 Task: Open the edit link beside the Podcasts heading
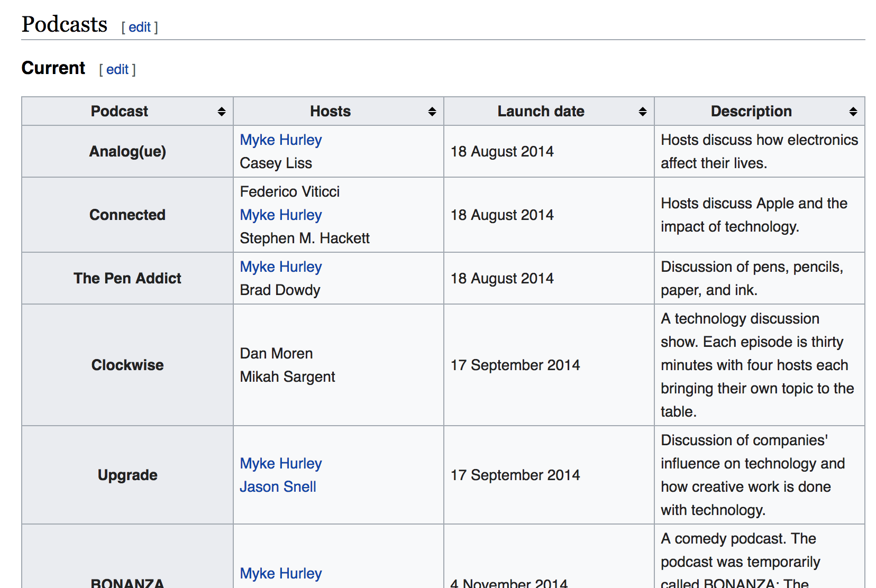139,26
